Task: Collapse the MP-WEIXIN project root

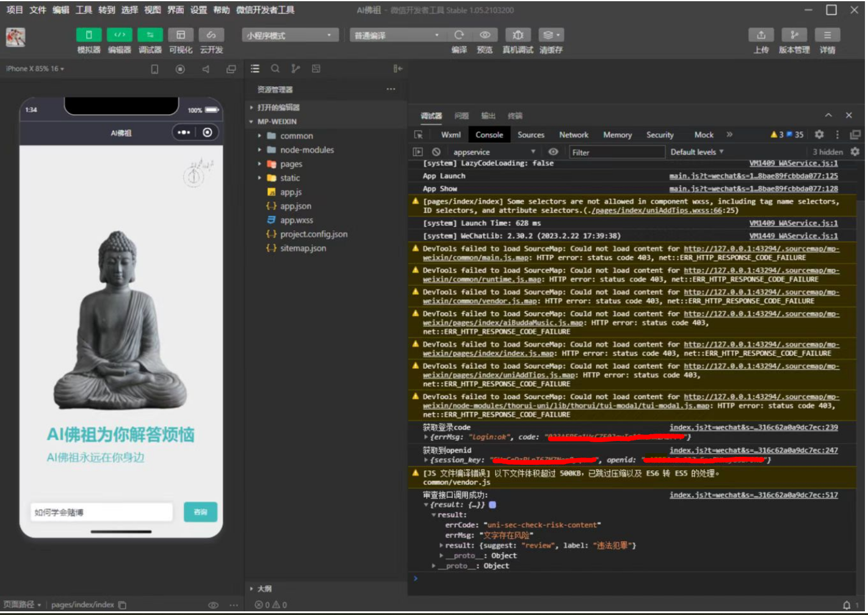Action: coord(272,122)
